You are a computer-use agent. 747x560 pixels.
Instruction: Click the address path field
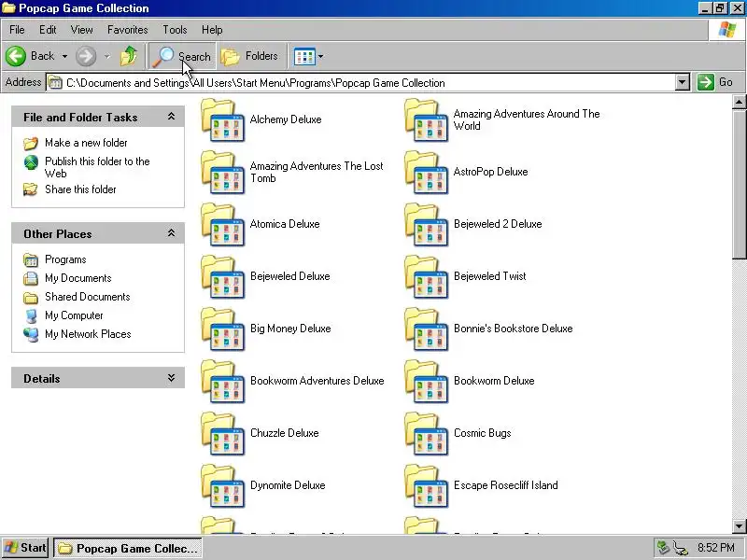361,82
